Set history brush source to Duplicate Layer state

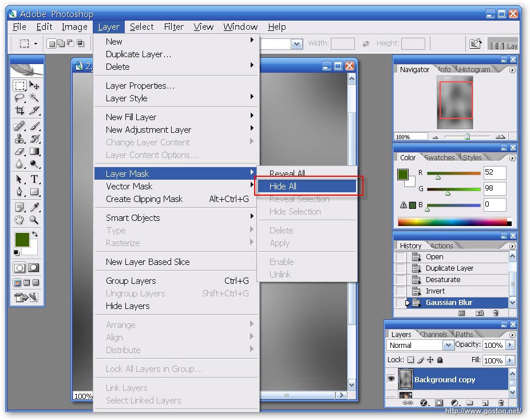pos(401,268)
